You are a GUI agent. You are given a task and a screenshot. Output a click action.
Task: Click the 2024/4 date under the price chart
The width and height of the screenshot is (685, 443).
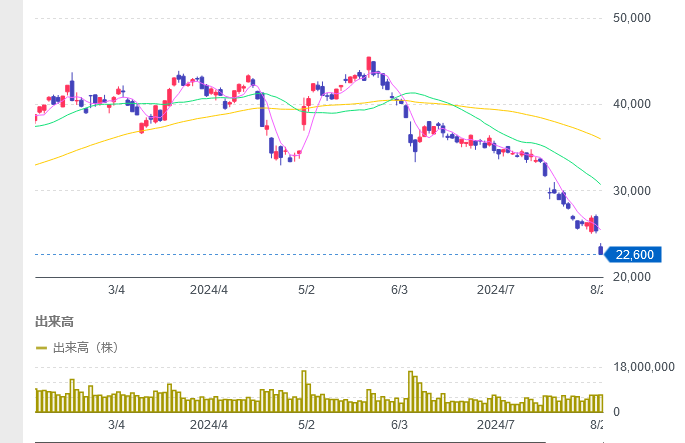[x=209, y=289]
